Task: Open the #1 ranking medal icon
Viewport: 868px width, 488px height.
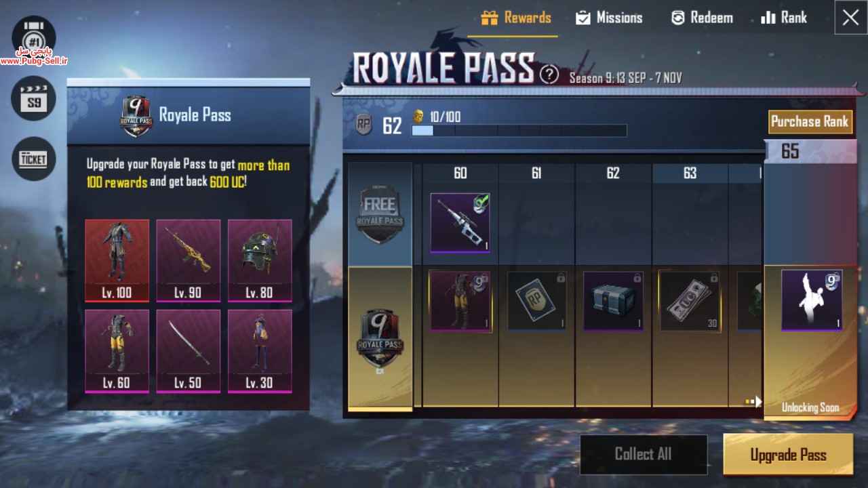Action: coord(34,37)
